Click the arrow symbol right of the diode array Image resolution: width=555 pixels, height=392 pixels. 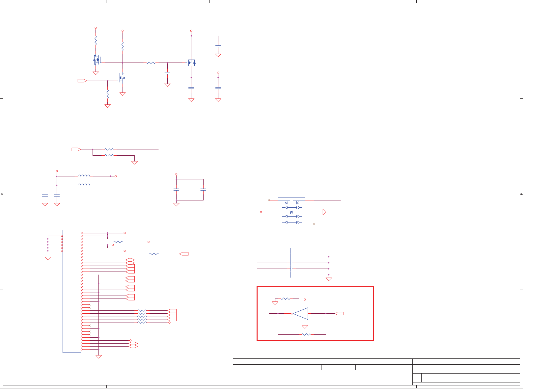(324, 212)
